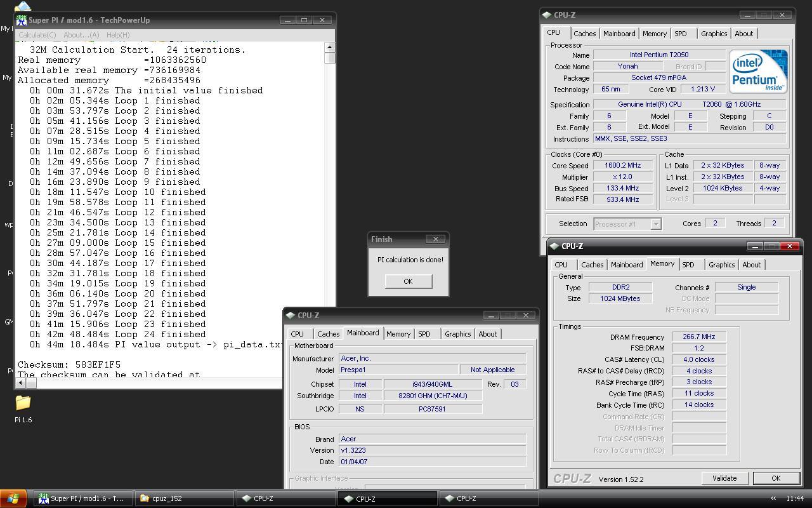Click the Intel Pentium inside logo
The height and width of the screenshot is (508, 812).
click(x=758, y=70)
